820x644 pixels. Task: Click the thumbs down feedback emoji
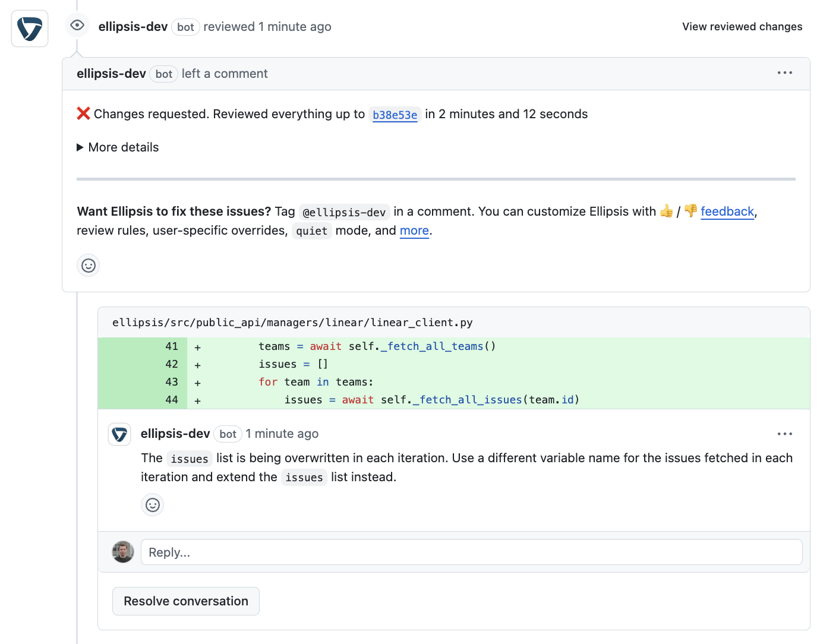689,211
